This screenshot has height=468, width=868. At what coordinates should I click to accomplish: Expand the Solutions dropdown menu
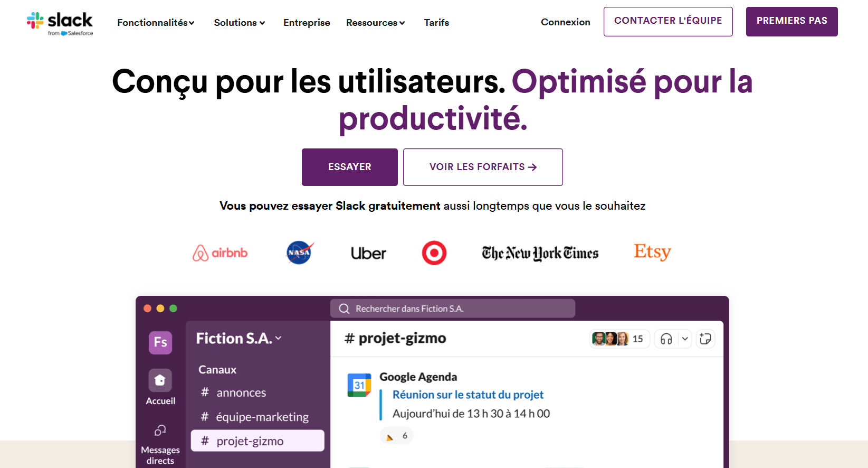(240, 23)
